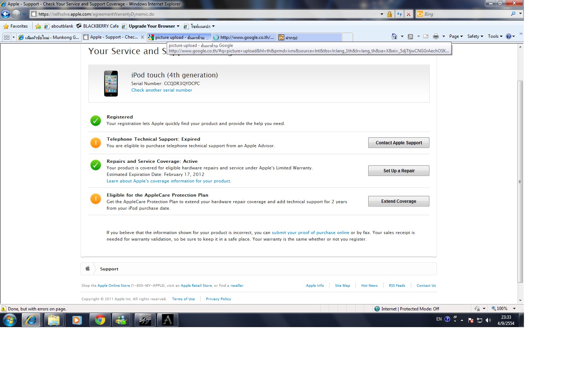Open the Safety menu
Image resolution: width=588 pixels, height=378 pixels.
pos(475,36)
